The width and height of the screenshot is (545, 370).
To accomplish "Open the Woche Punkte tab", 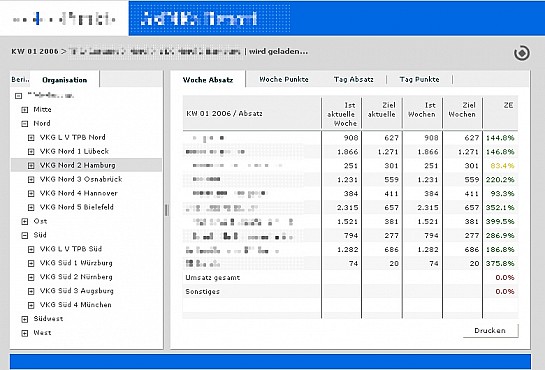I will tap(284, 79).
